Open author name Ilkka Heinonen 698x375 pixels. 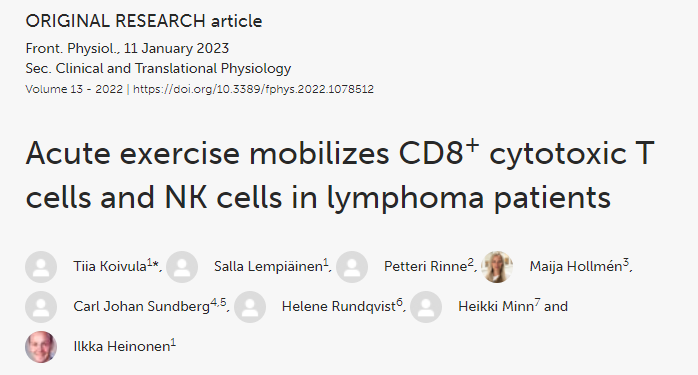pos(122,346)
